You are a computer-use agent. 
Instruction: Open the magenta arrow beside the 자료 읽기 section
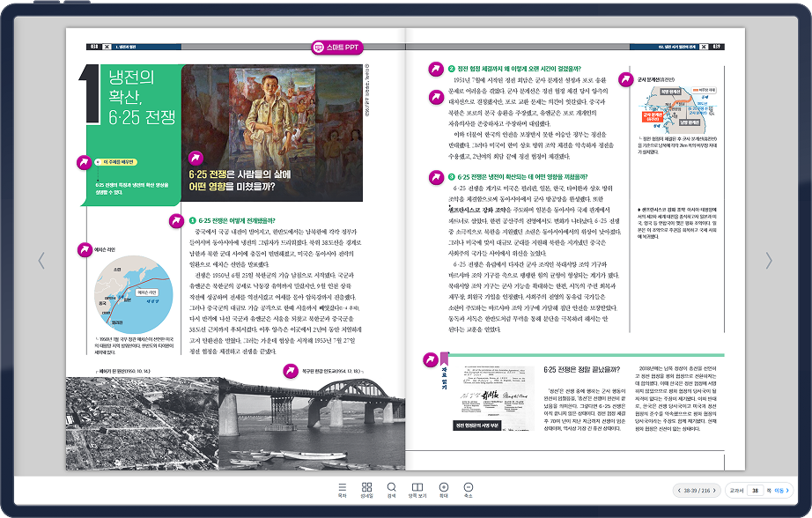pos(431,360)
